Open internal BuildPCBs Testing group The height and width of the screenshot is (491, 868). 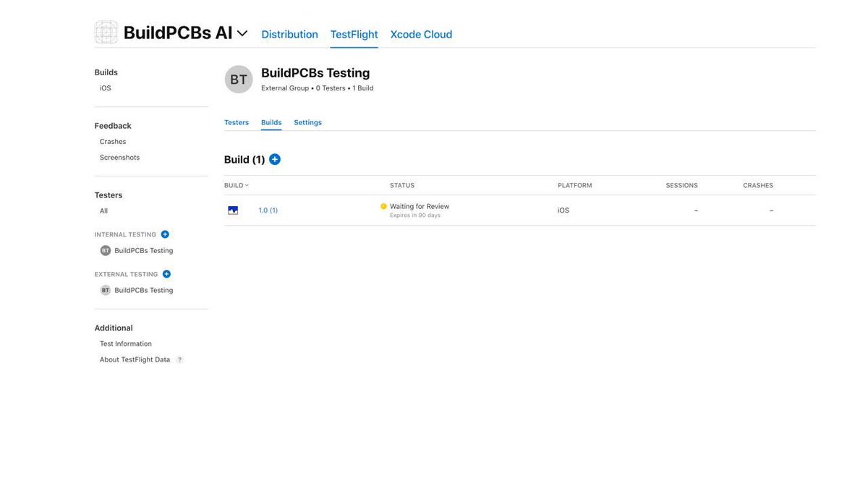coord(144,251)
